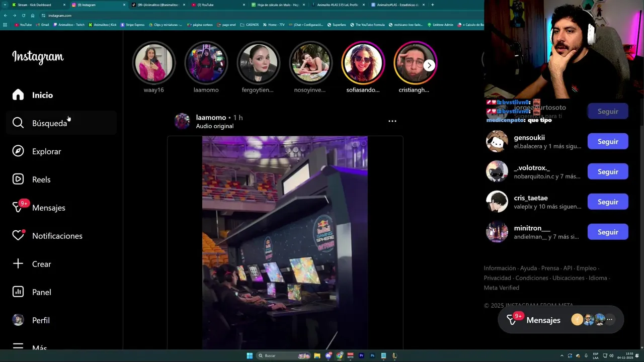Click the laamomo reel video
Viewport: 644px width, 362px height.
pos(285,242)
